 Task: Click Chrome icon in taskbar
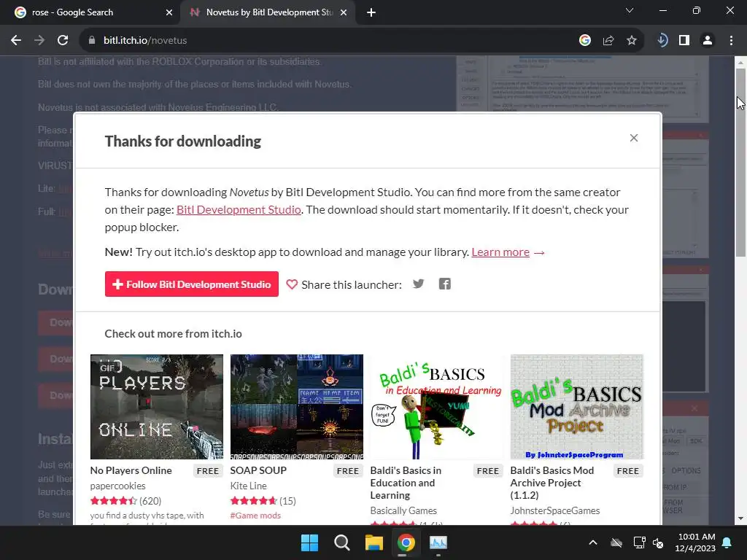(406, 542)
